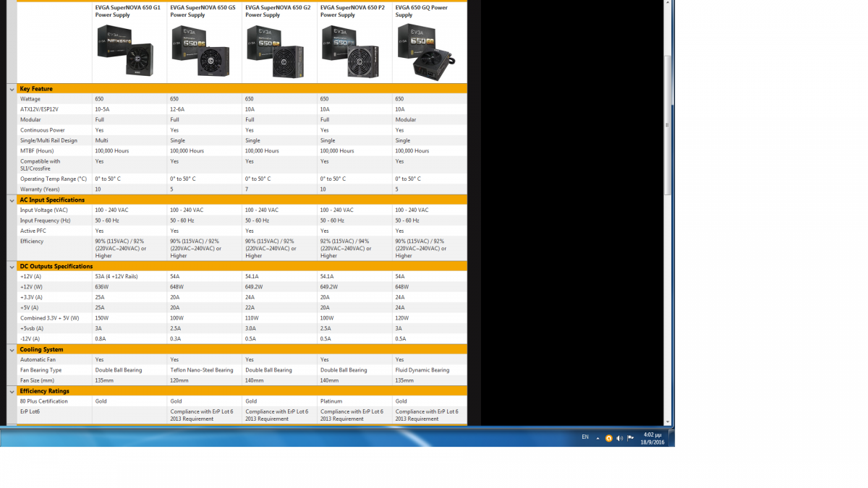Viewport: 868px width, 488px height.
Task: Click the EN language indicator
Action: tap(585, 437)
